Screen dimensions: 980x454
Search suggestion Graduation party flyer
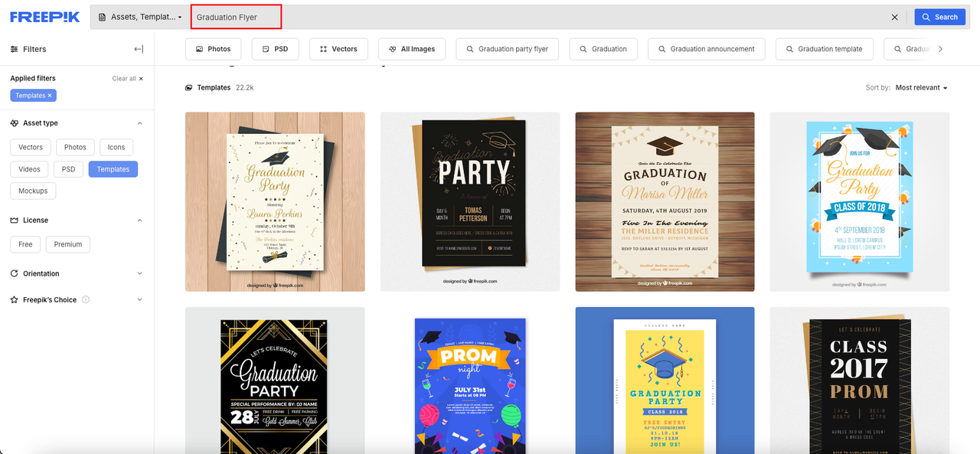pos(508,49)
